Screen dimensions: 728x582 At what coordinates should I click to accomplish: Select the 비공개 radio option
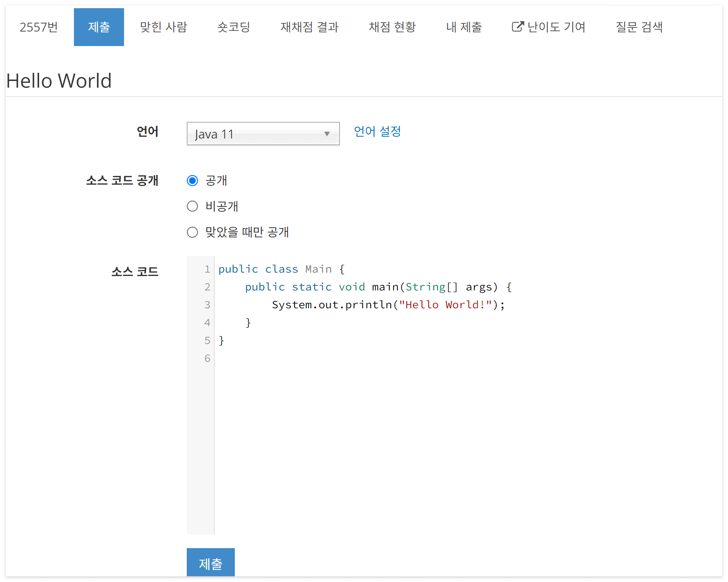pyautogui.click(x=192, y=206)
